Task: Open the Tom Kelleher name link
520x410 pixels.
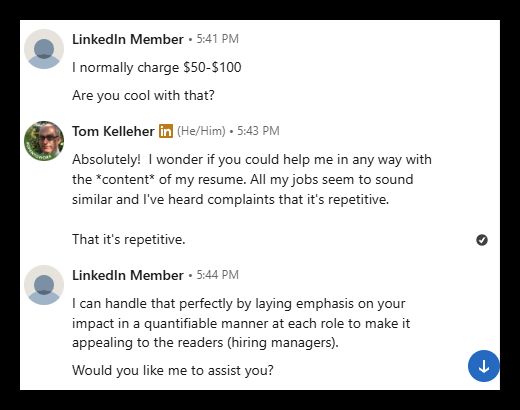Action: click(x=113, y=131)
